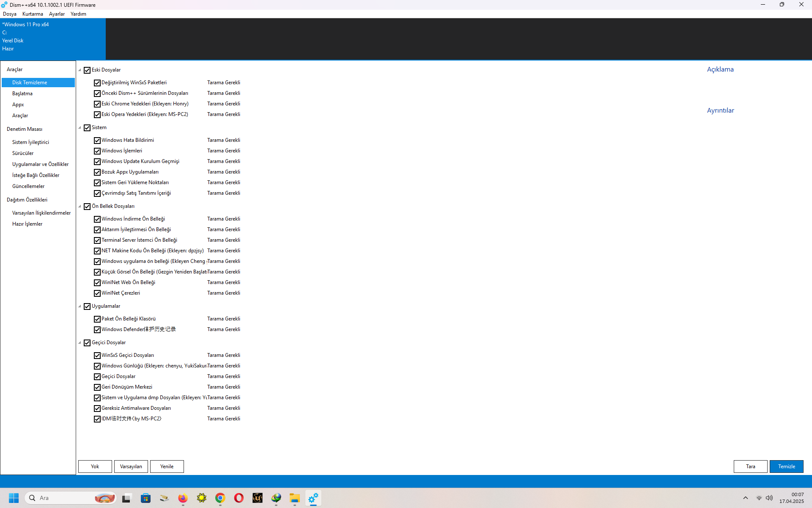Launch Google Chrome from taskbar
Screen dimensions: 812x508
tap(220, 498)
